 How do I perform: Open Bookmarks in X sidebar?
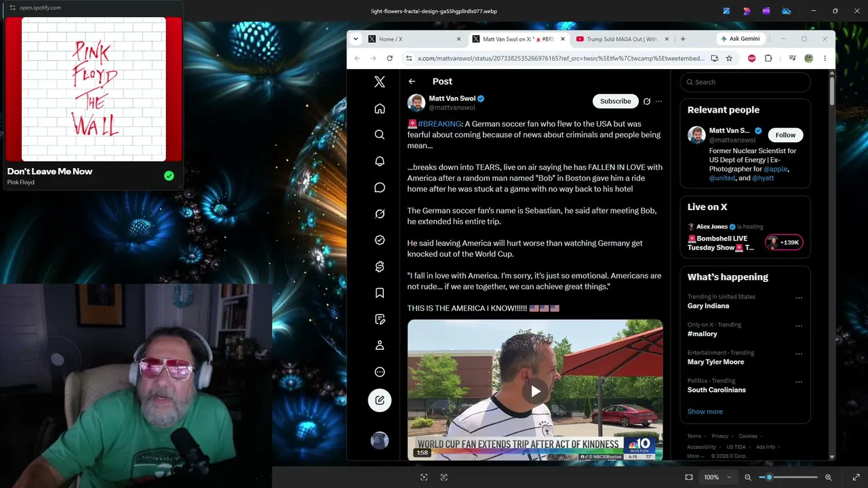click(380, 293)
